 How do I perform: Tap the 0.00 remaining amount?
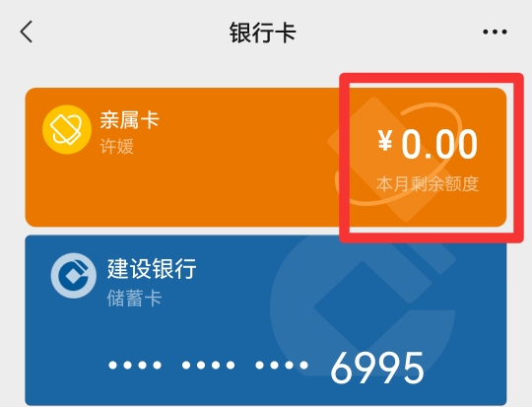pos(439,145)
